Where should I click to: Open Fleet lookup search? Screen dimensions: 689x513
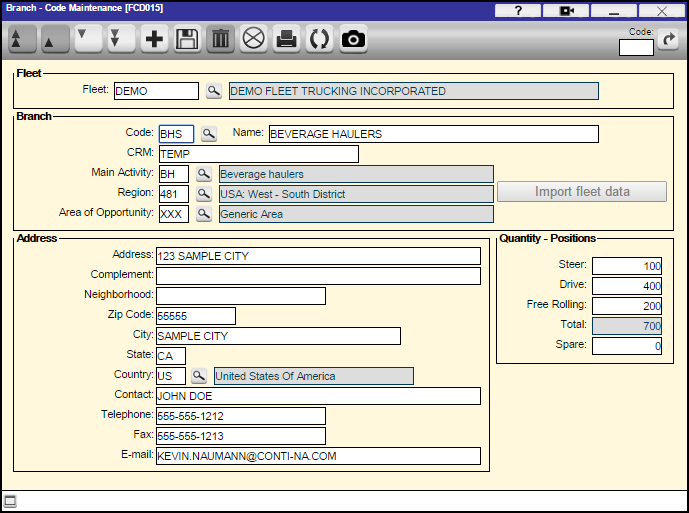[213, 91]
